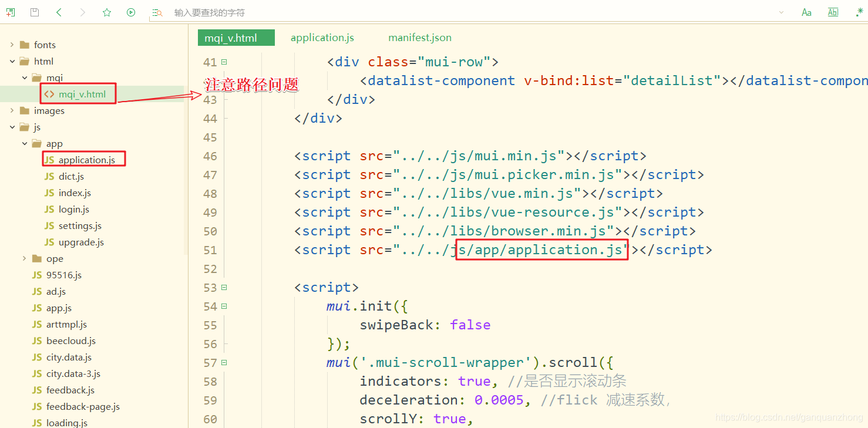Image resolution: width=868 pixels, height=428 pixels.
Task: Go back with the left arrow icon
Action: pyautogui.click(x=59, y=12)
